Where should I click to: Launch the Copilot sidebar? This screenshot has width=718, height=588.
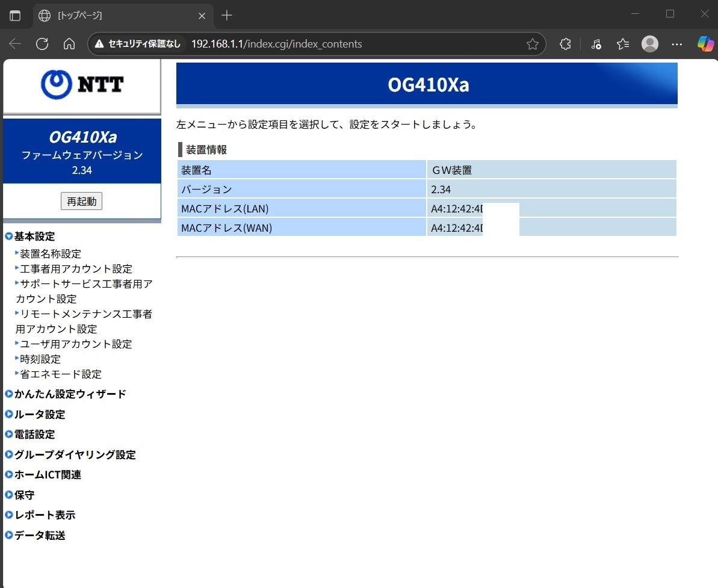click(x=705, y=44)
